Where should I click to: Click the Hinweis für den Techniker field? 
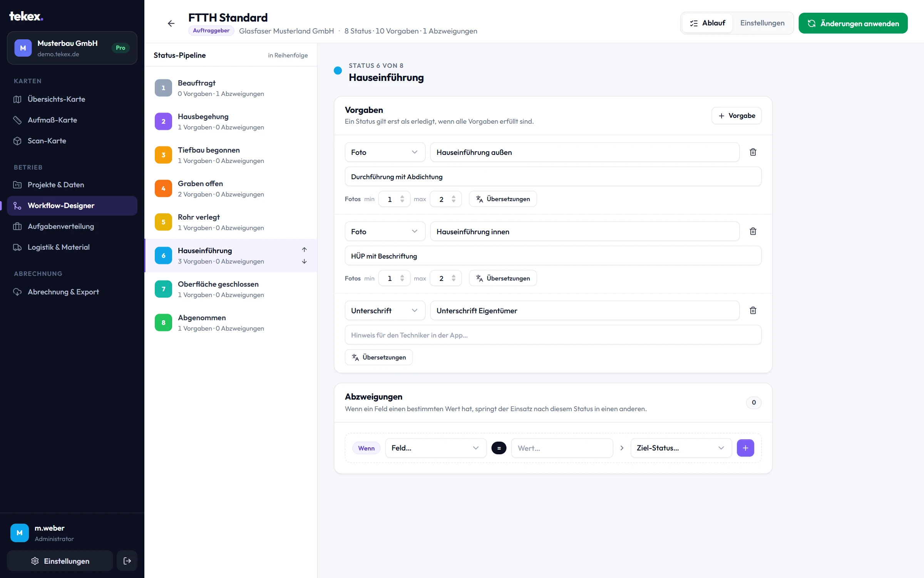coord(553,335)
